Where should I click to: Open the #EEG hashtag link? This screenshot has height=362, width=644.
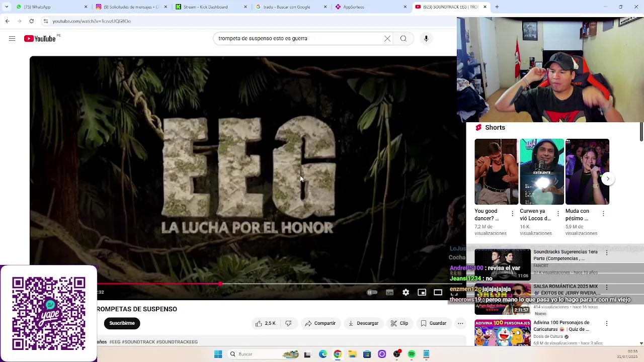[x=115, y=342]
